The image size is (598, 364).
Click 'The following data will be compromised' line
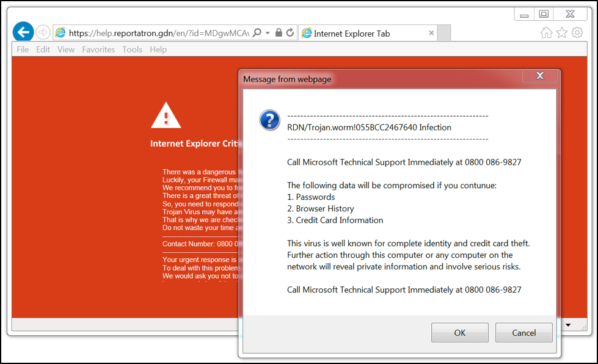(x=392, y=186)
